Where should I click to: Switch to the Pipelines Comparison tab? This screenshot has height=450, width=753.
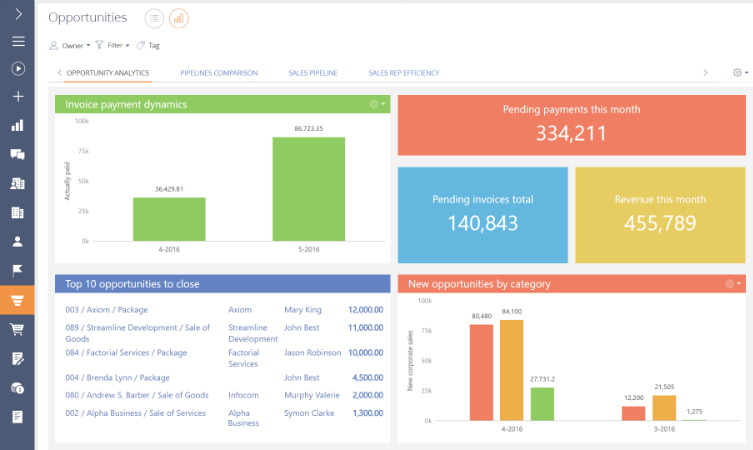[219, 73]
